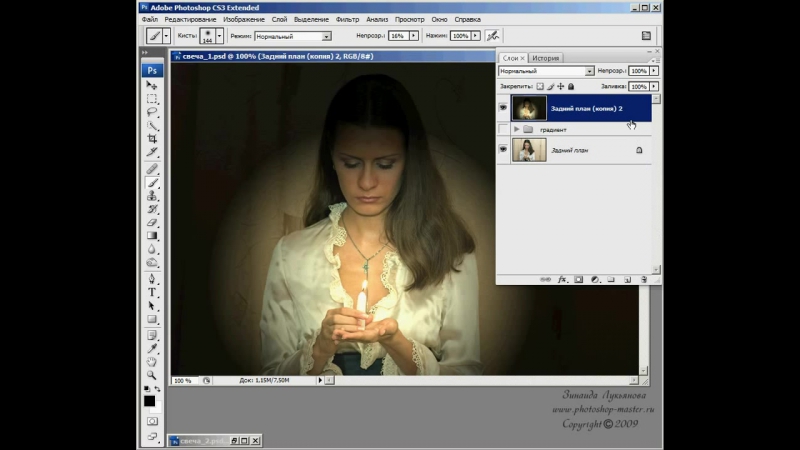This screenshot has width=800, height=450.
Task: Select the Quick Selection tool
Action: tap(152, 125)
